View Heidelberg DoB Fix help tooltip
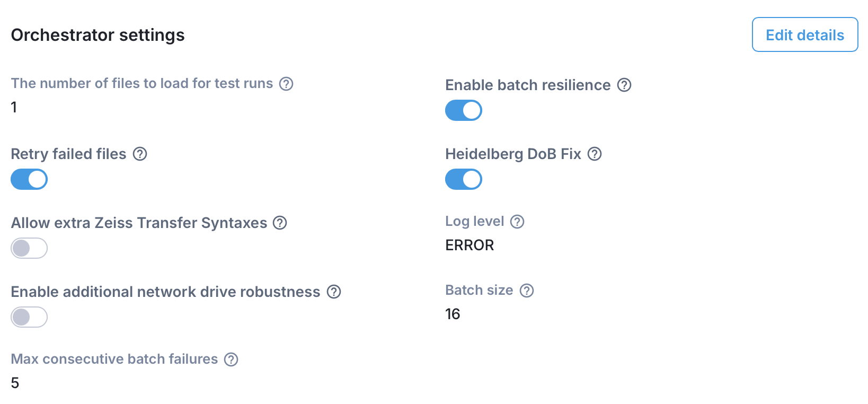 tap(595, 154)
